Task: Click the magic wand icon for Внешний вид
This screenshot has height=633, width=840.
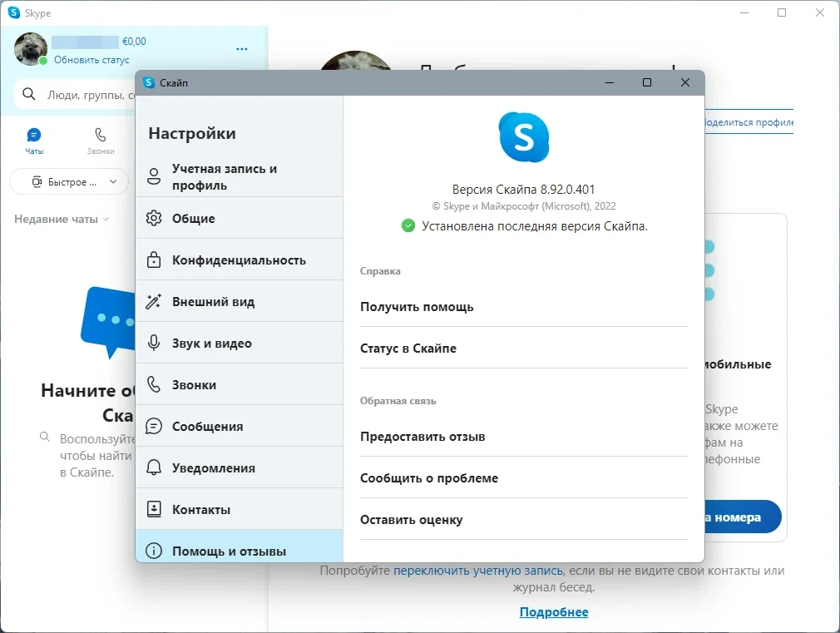Action: click(154, 301)
